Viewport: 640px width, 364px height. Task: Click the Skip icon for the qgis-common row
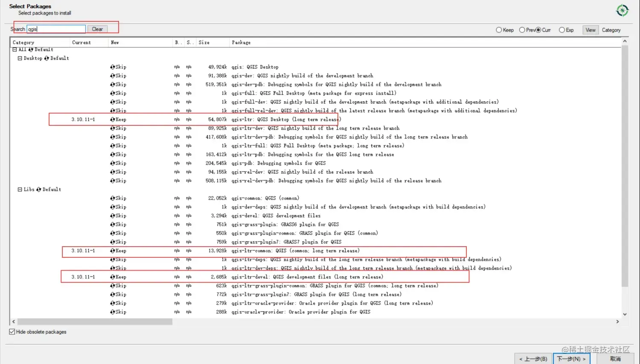point(113,198)
